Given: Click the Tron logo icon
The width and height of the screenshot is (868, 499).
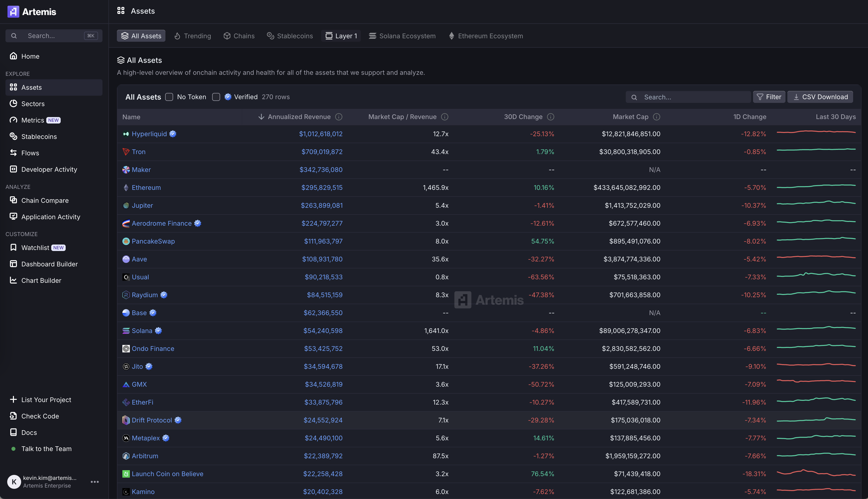Looking at the screenshot, I should [x=126, y=152].
